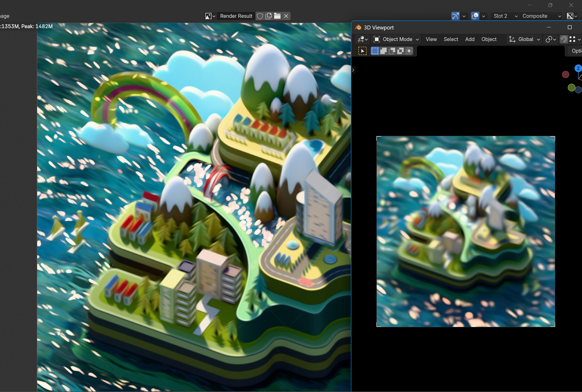
Task: Open the Global transform orientation dropdown
Action: [x=524, y=39]
